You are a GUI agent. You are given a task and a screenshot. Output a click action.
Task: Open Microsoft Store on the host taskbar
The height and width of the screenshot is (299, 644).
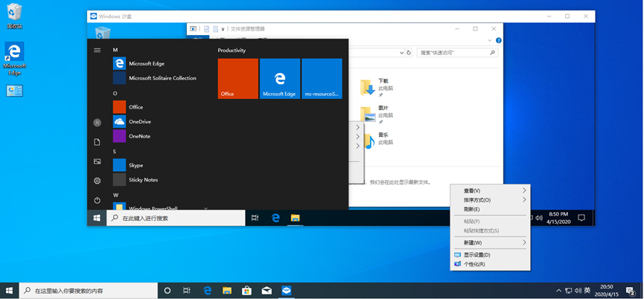point(247,291)
